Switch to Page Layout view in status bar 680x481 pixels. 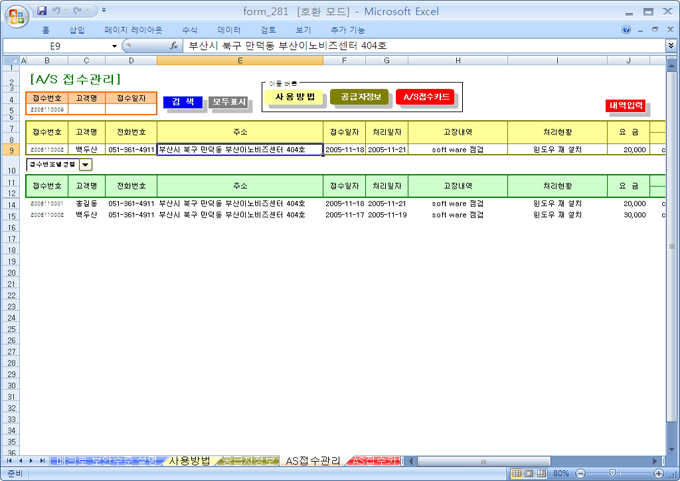point(529,473)
